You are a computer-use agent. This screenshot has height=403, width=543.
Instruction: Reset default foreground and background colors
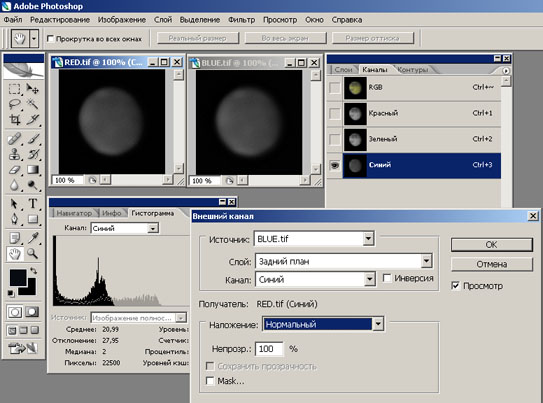(11, 294)
